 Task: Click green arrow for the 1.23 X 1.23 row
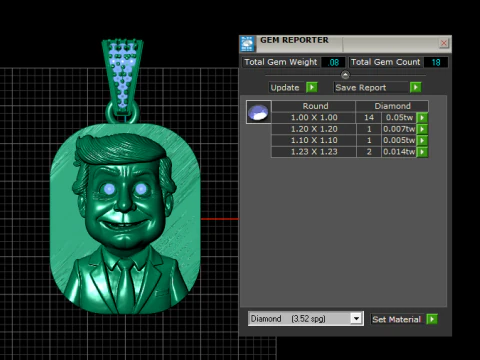click(x=422, y=152)
